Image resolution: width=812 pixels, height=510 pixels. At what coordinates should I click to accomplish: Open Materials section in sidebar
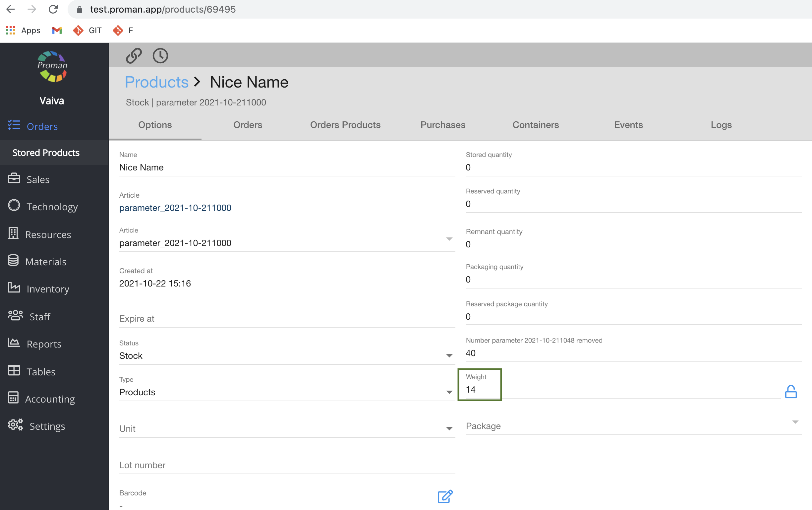tap(46, 262)
